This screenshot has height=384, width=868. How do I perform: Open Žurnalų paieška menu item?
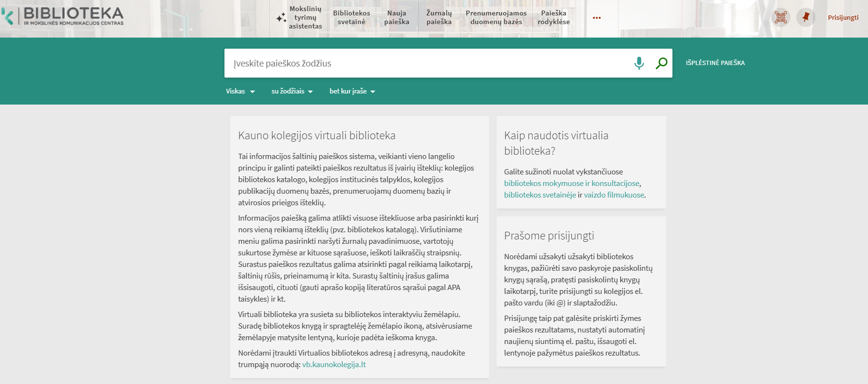(x=439, y=18)
